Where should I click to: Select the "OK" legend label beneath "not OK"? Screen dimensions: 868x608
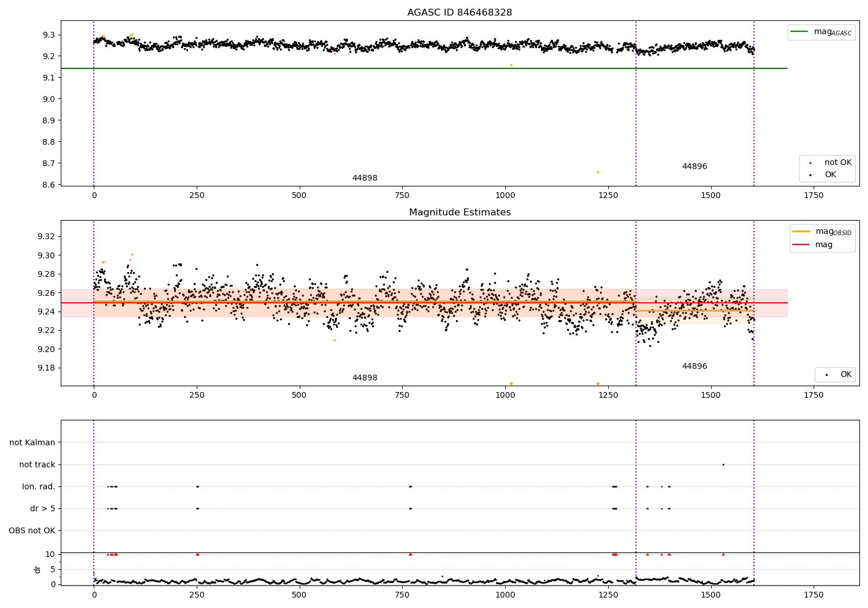(x=830, y=175)
